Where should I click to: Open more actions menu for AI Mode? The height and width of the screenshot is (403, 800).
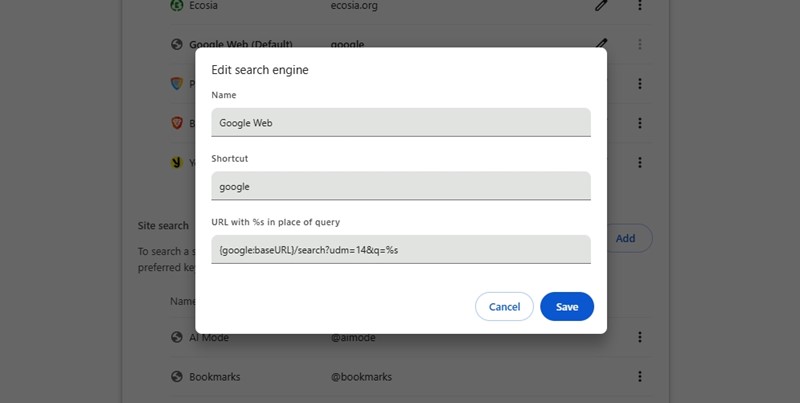click(x=640, y=338)
